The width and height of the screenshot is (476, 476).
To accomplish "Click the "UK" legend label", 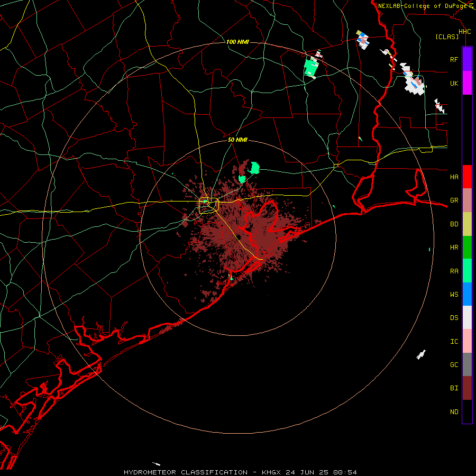I will coord(454,83).
